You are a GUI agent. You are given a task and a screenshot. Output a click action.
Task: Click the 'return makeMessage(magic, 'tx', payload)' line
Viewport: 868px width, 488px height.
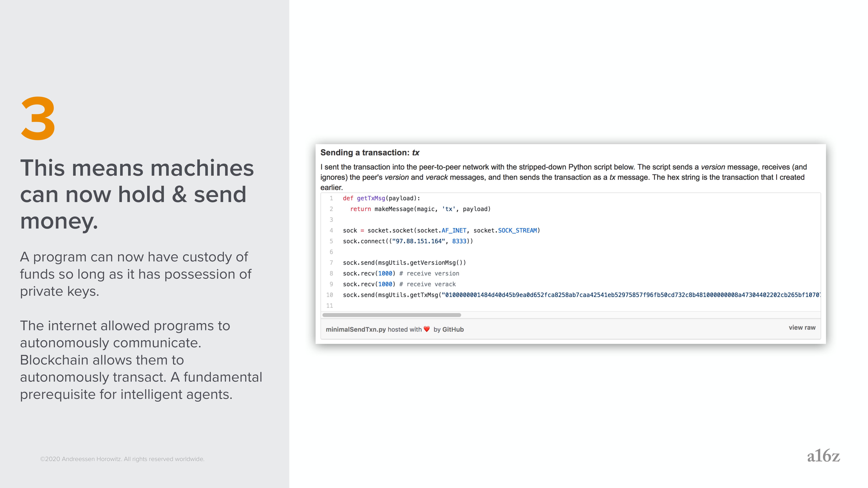(420, 209)
